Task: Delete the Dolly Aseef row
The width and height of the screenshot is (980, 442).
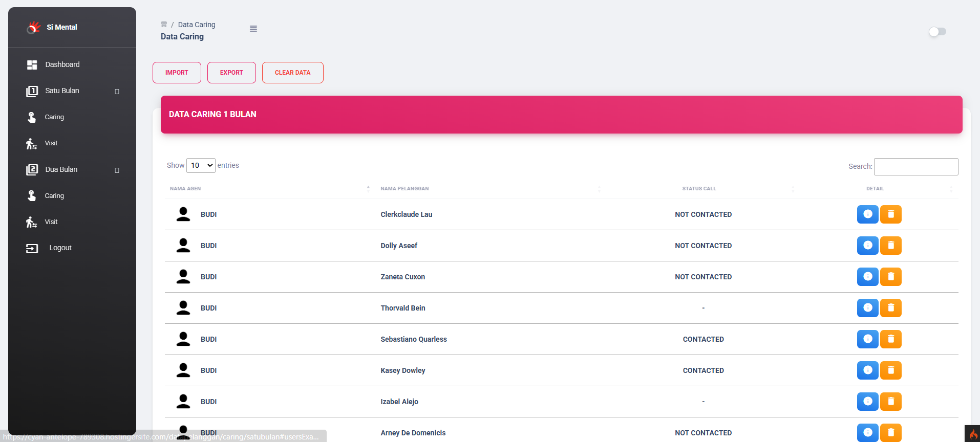Action: [x=890, y=246]
